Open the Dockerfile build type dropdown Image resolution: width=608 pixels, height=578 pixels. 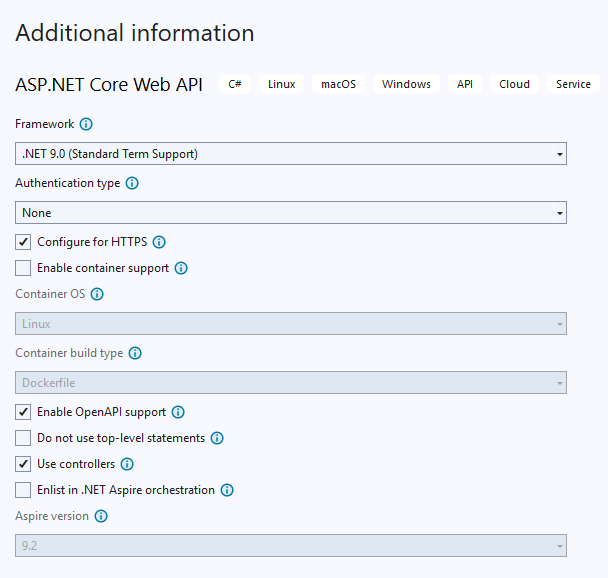pyautogui.click(x=291, y=383)
